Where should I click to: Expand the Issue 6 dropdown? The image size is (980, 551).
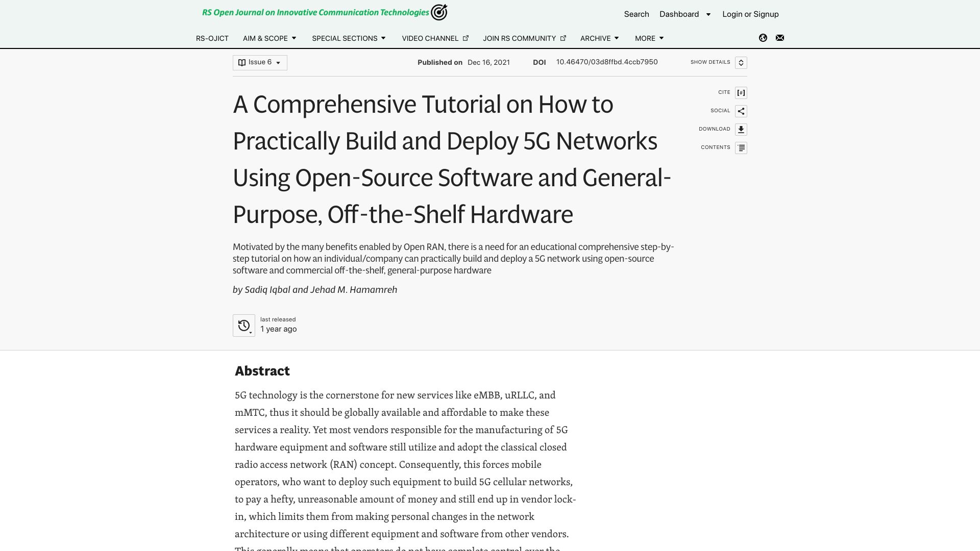260,63
